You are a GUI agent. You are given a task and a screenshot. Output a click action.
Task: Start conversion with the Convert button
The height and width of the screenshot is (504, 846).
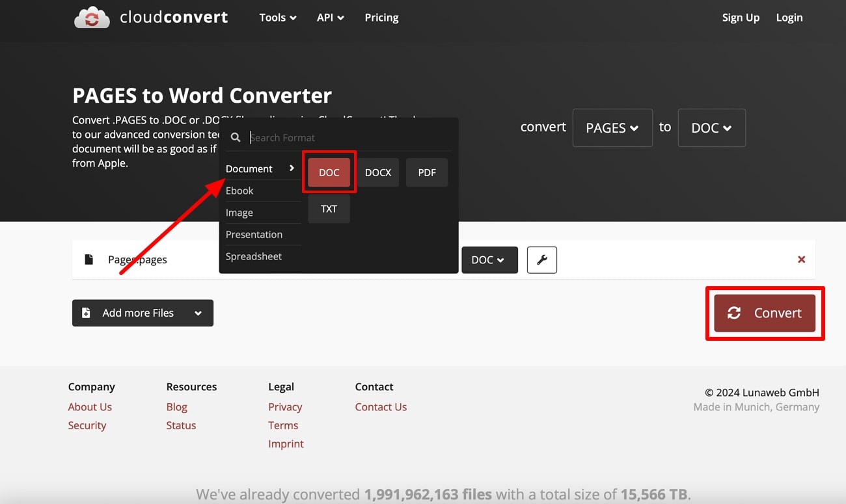coord(765,313)
